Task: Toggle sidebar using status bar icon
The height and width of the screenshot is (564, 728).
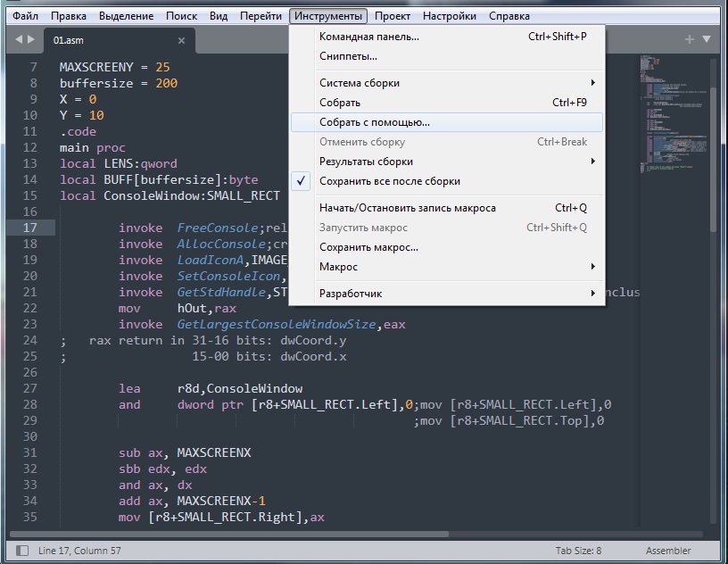Action: coord(22,551)
